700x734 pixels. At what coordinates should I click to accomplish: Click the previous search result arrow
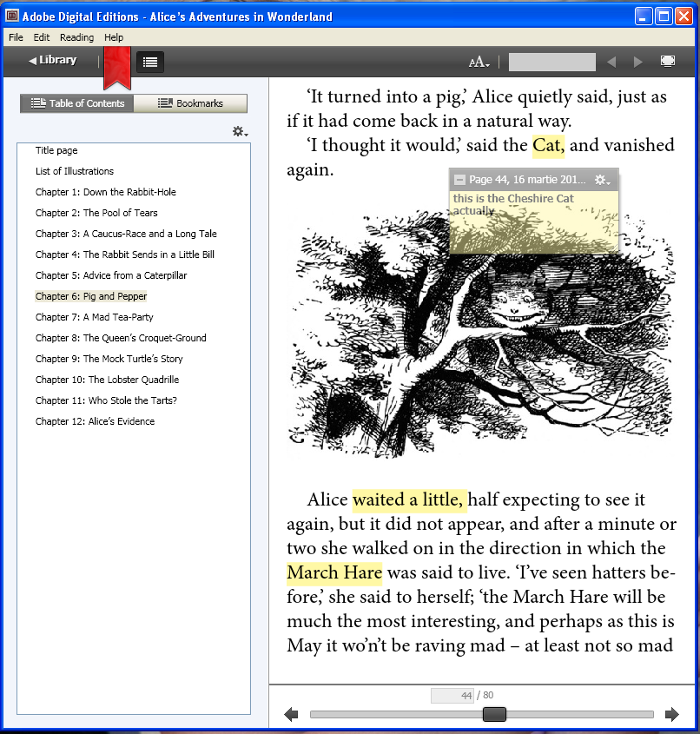[611, 62]
